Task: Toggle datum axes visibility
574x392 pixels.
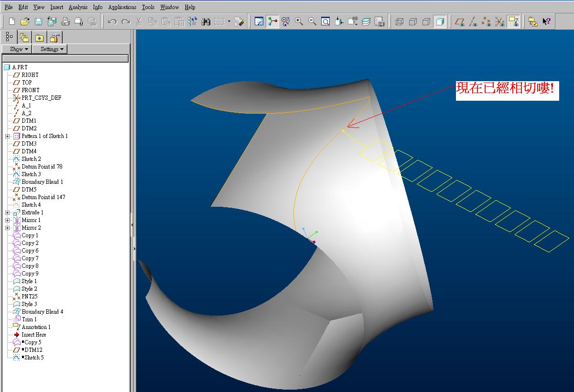Action: tap(473, 21)
